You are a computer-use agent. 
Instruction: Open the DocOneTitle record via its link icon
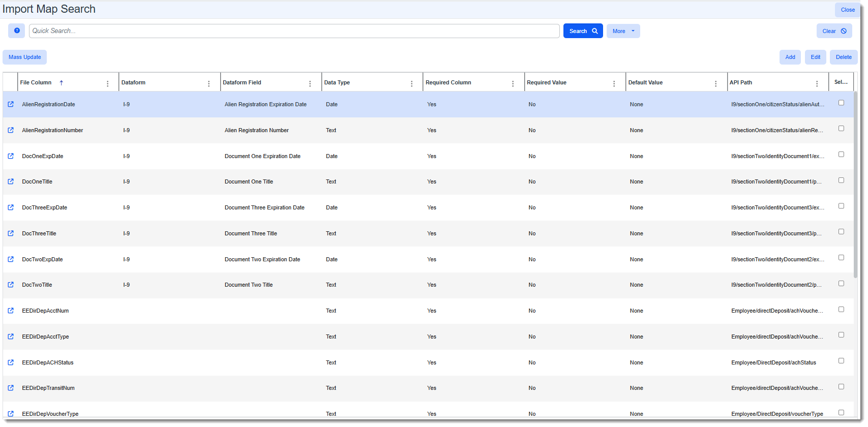pos(11,181)
